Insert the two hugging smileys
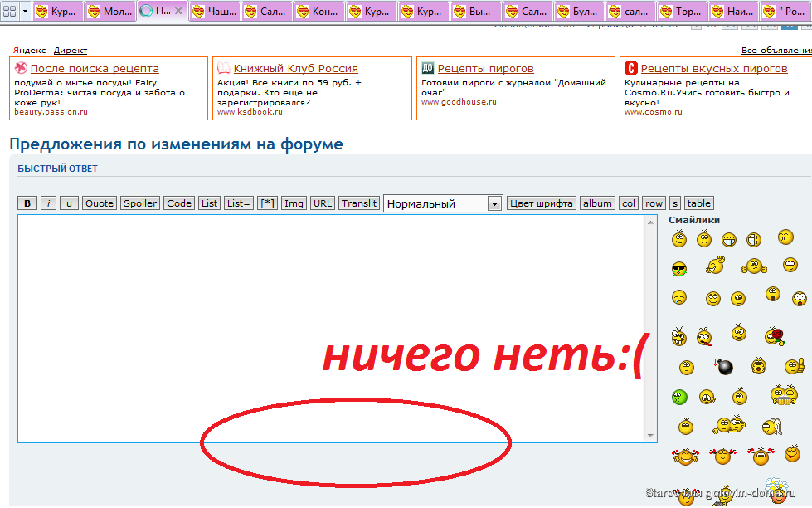This screenshot has height=508, width=812. 729,424
